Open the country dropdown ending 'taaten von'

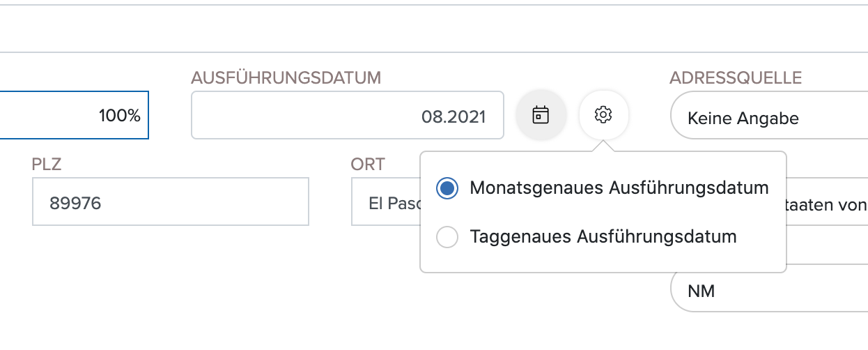pyautogui.click(x=827, y=205)
